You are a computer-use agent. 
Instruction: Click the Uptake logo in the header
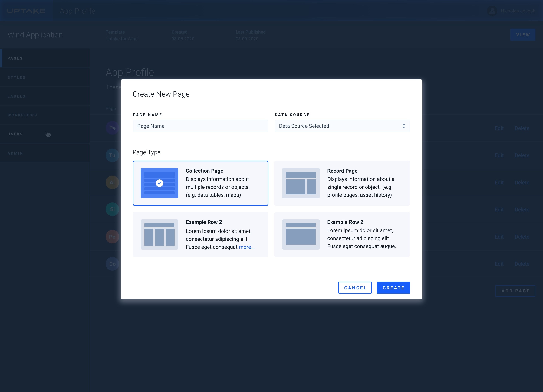pos(26,11)
